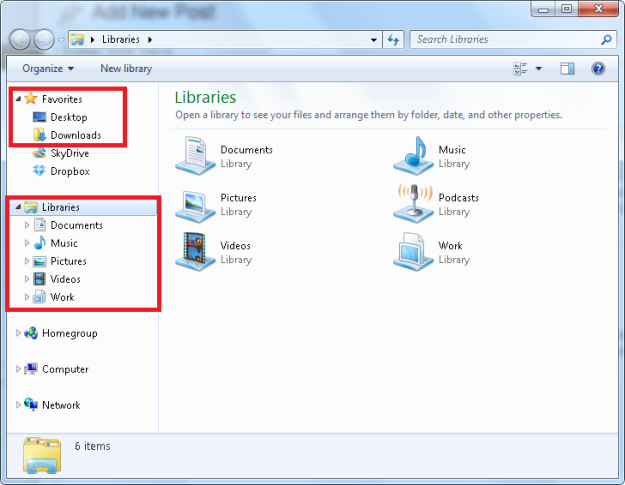The height and width of the screenshot is (485, 625).
Task: Click the 'SkyDrive' label in Favorites
Action: [x=70, y=153]
